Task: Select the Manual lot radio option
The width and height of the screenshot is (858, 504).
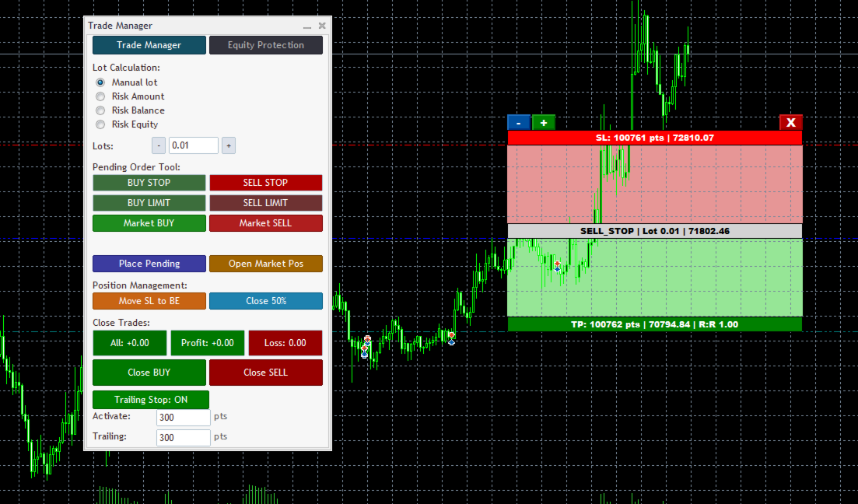Action: (x=100, y=82)
